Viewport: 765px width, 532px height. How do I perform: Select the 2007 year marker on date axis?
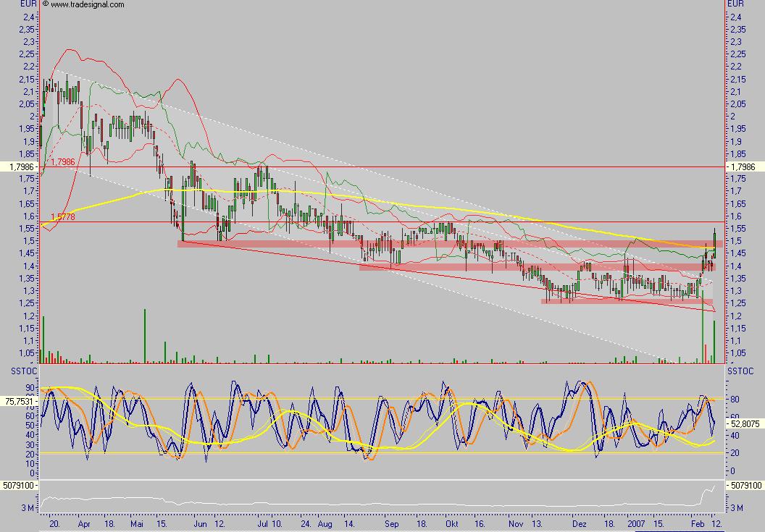click(636, 523)
